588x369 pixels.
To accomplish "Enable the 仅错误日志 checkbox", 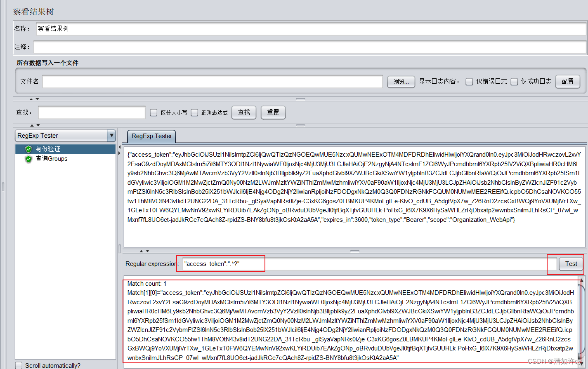I will (469, 82).
